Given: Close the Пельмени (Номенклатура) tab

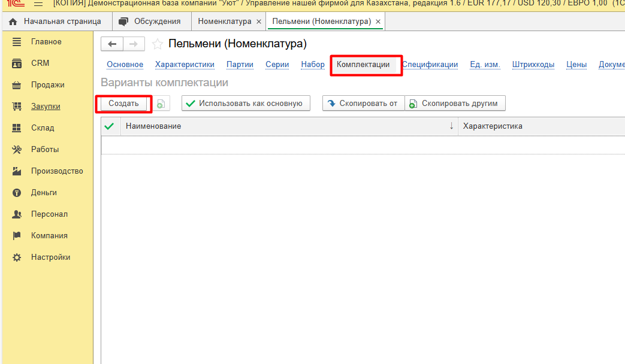Looking at the screenshot, I should (x=378, y=22).
